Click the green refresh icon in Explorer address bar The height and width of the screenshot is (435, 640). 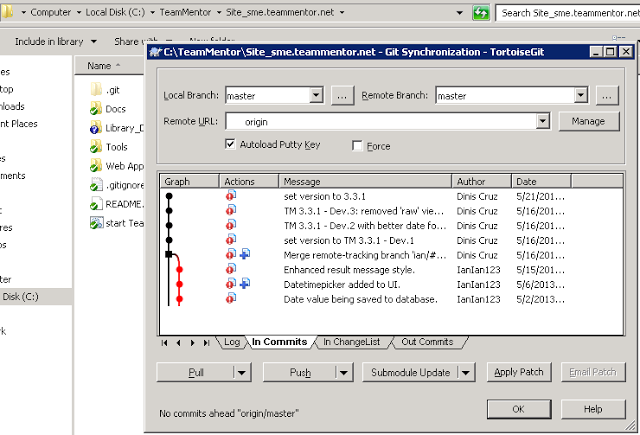pos(481,13)
